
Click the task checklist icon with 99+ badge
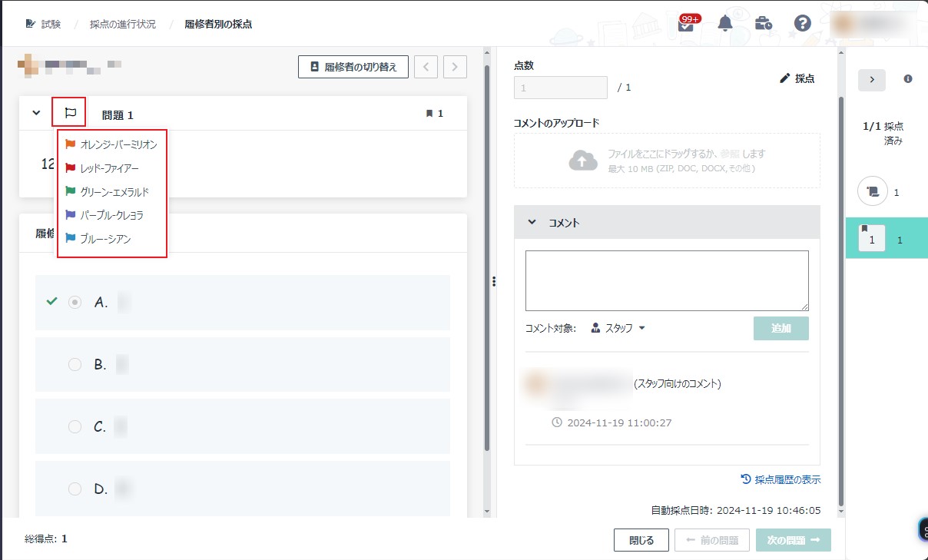pos(686,24)
